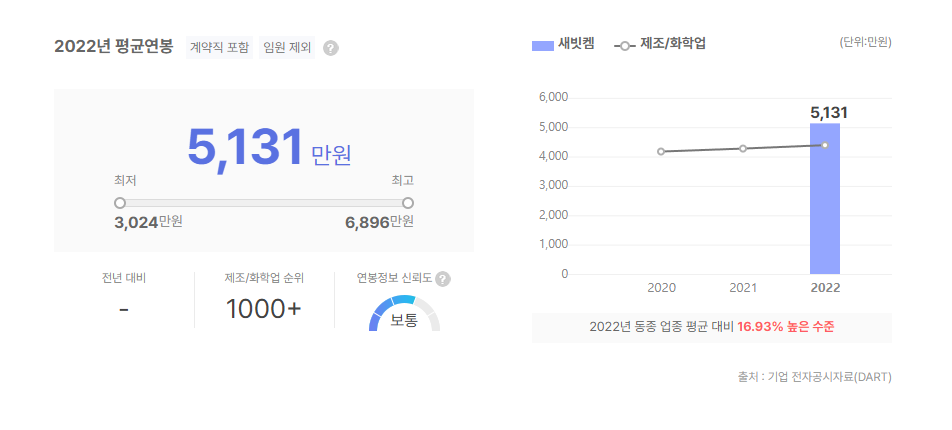Click the 제조/화학업 순위 label
952x430 pixels.
coord(264,279)
